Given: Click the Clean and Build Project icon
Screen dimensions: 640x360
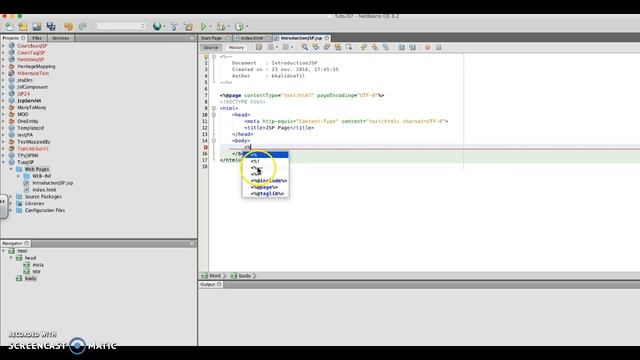Looking at the screenshot, I should 188,27.
